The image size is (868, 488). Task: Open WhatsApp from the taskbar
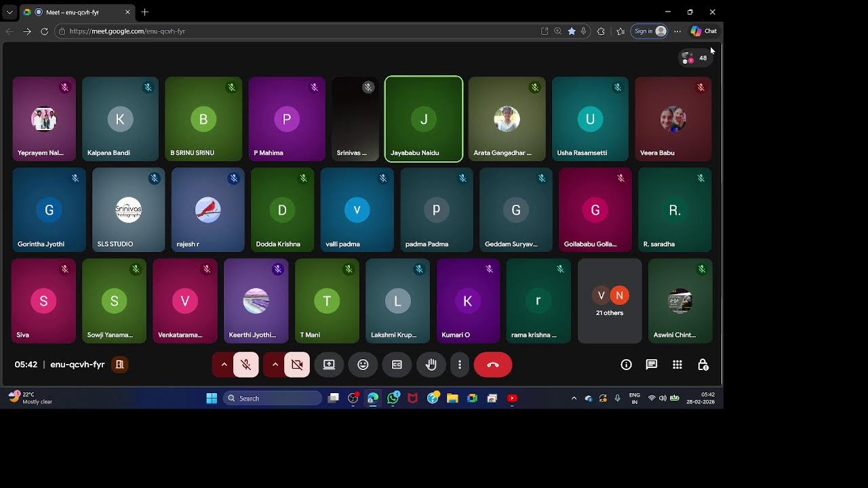(x=393, y=399)
